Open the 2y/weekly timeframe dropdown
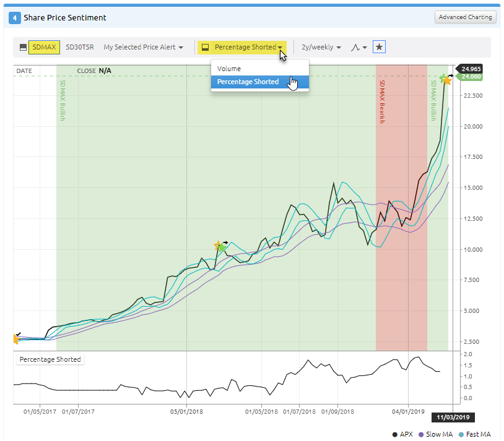This screenshot has width=504, height=441. click(321, 47)
